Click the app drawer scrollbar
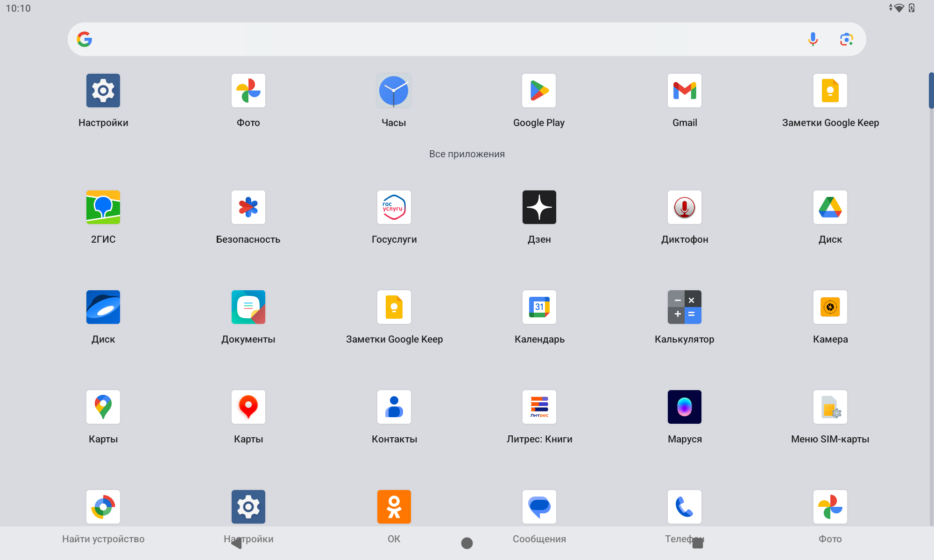This screenshot has height=560, width=934. [931, 91]
